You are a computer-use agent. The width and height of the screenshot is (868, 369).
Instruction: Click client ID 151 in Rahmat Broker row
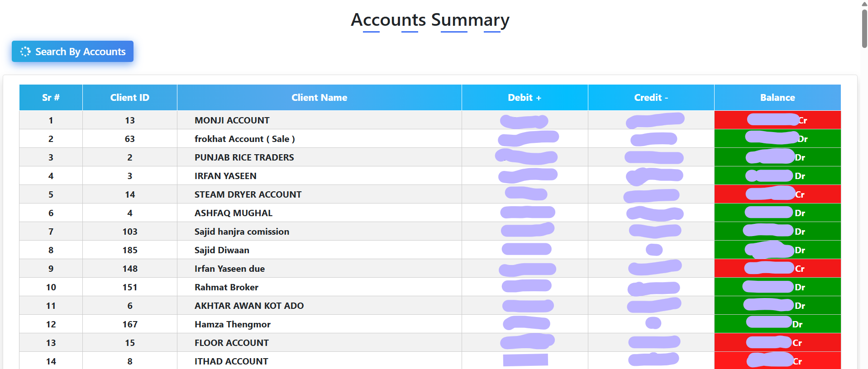(130, 287)
